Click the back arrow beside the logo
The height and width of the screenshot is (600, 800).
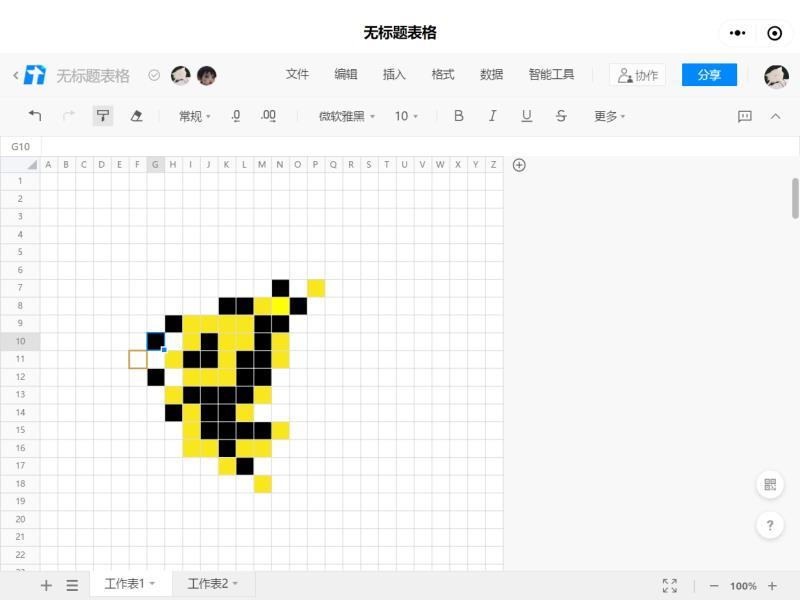click(16, 76)
